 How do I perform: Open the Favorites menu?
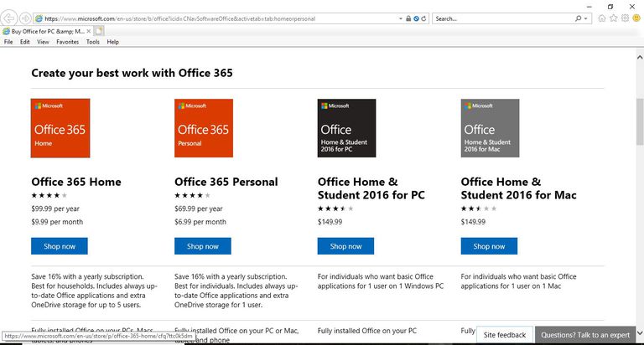pyautogui.click(x=67, y=42)
